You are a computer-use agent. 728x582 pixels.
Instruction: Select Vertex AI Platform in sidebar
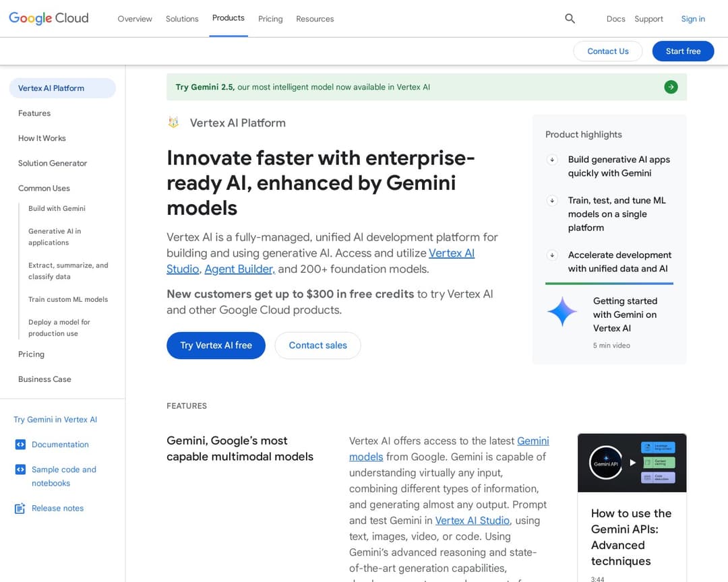(x=62, y=88)
